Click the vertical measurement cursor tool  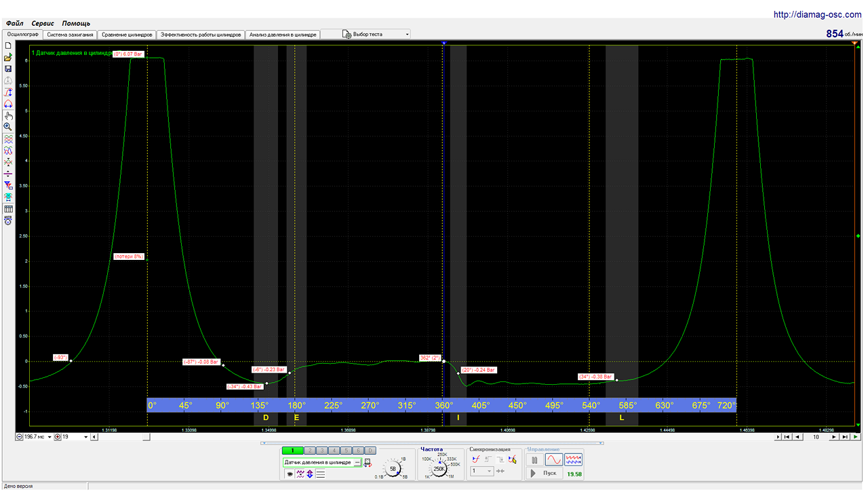(8, 92)
